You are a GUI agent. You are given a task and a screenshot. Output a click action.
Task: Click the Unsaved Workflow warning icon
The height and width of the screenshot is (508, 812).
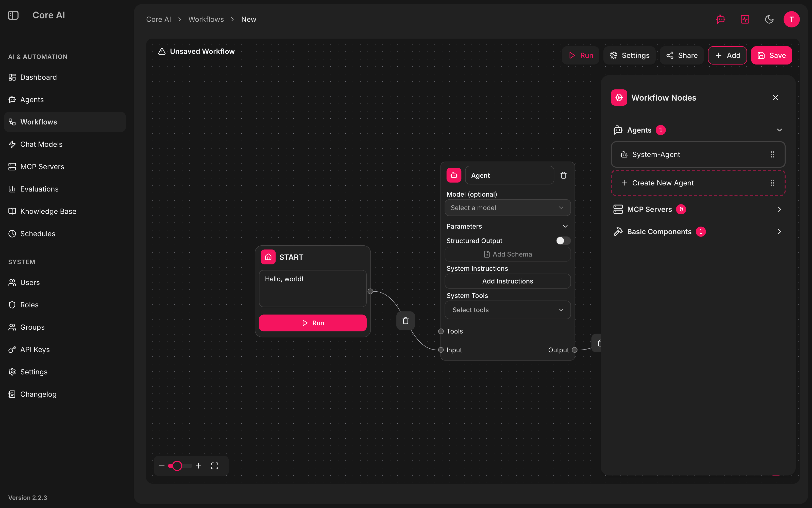[162, 51]
